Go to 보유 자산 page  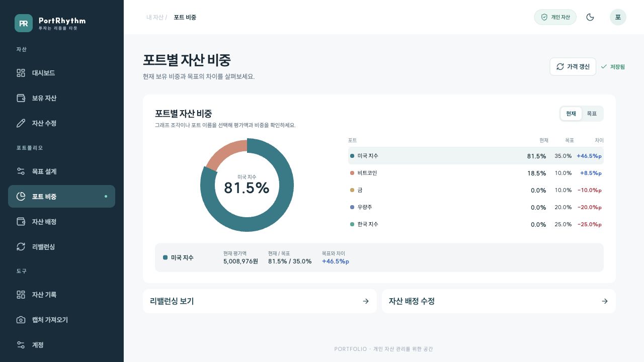(x=61, y=98)
